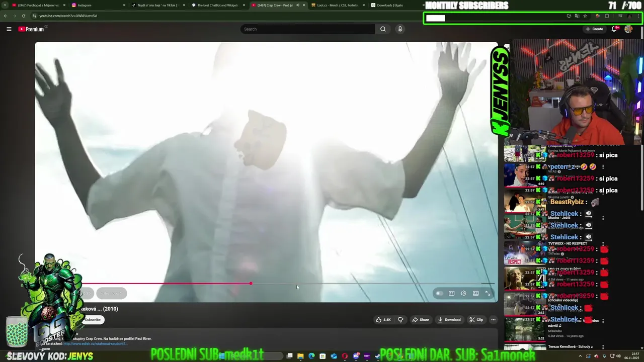Switch player to theater mode
This screenshot has height=362, width=644.
tap(475, 293)
